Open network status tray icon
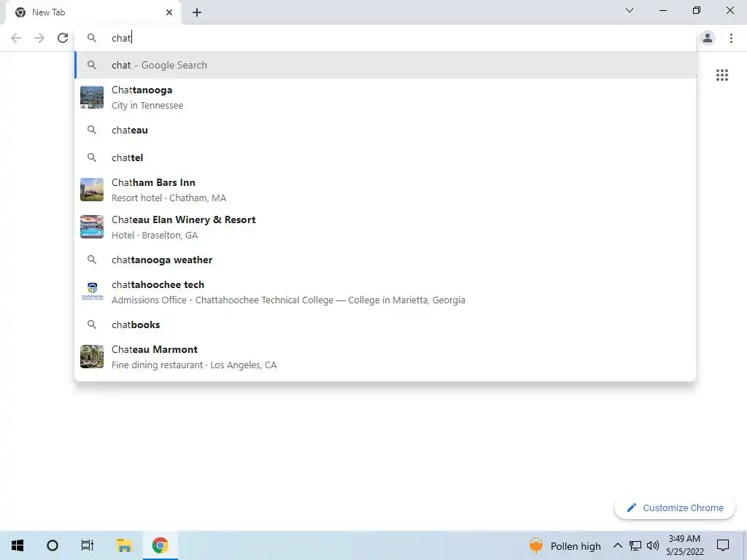This screenshot has height=560, width=747. pos(635,545)
